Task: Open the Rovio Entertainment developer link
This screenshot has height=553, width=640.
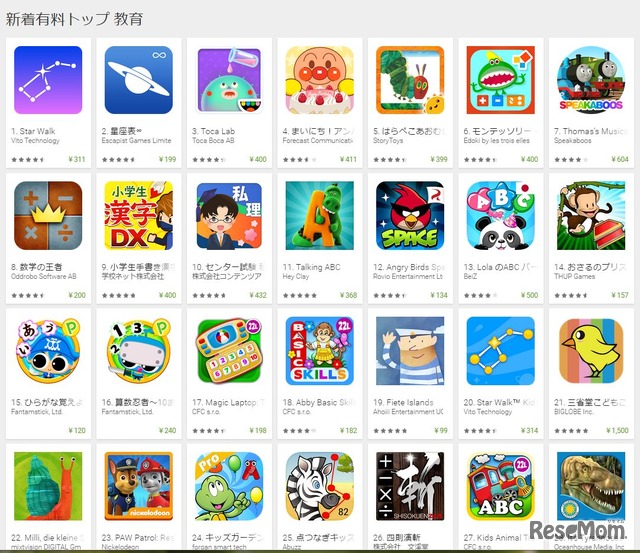Action: tap(408, 276)
